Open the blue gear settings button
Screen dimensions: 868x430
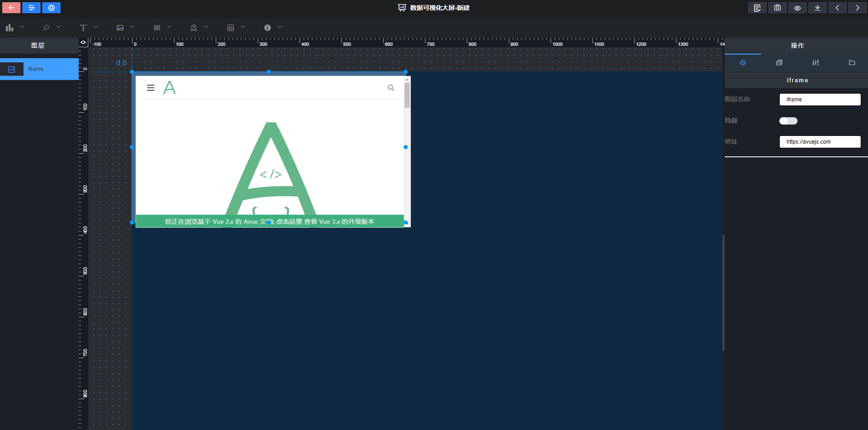51,8
